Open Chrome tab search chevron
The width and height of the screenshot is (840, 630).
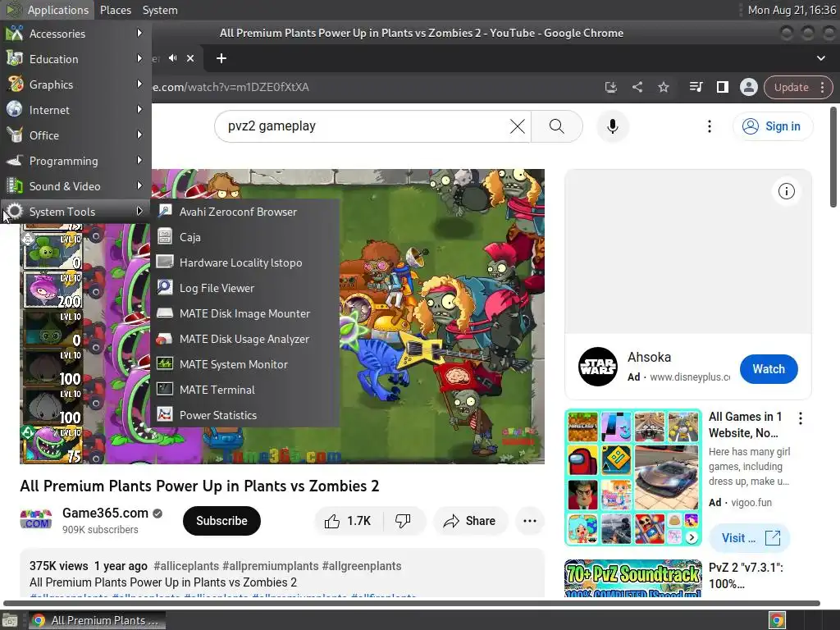pos(820,58)
